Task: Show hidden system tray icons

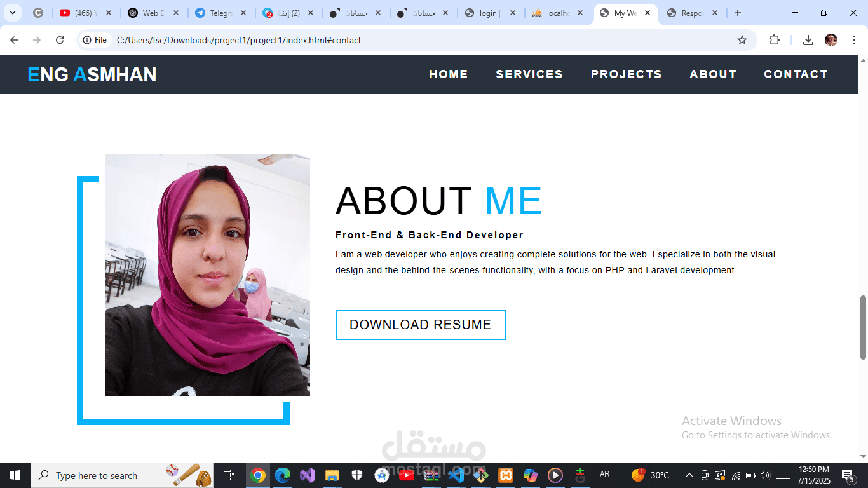Action: [x=689, y=475]
